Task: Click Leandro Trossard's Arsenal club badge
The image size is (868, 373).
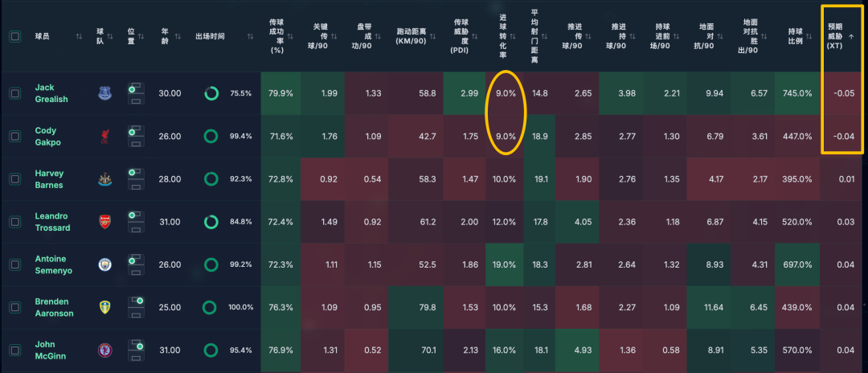Action: (104, 222)
